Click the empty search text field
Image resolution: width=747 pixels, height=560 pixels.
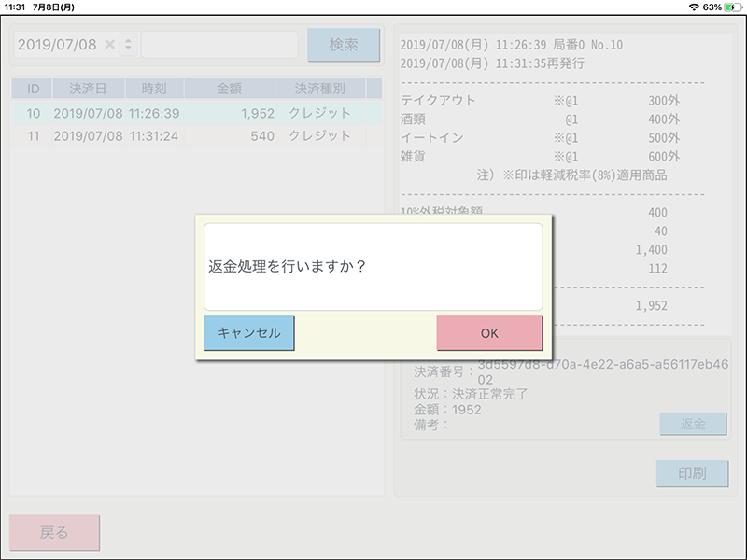(219, 45)
